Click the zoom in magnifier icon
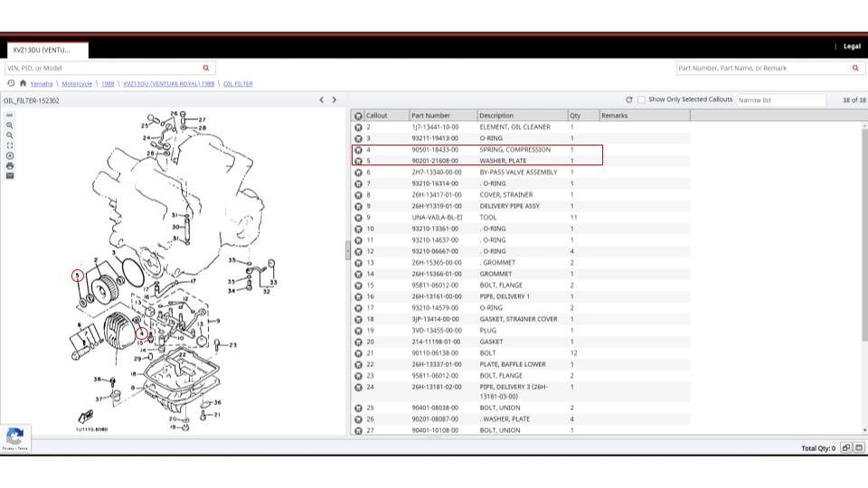The height and width of the screenshot is (488, 868). pyautogui.click(x=10, y=125)
